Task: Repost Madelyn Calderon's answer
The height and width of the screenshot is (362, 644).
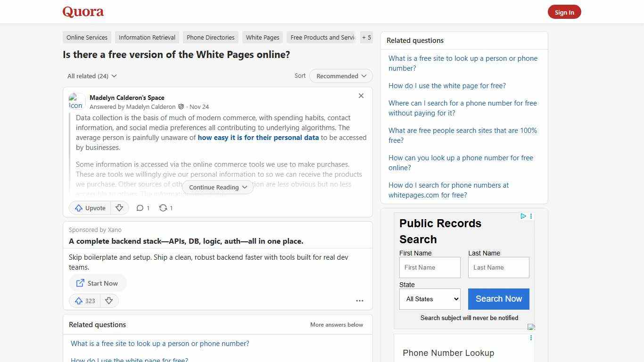Action: click(165, 208)
